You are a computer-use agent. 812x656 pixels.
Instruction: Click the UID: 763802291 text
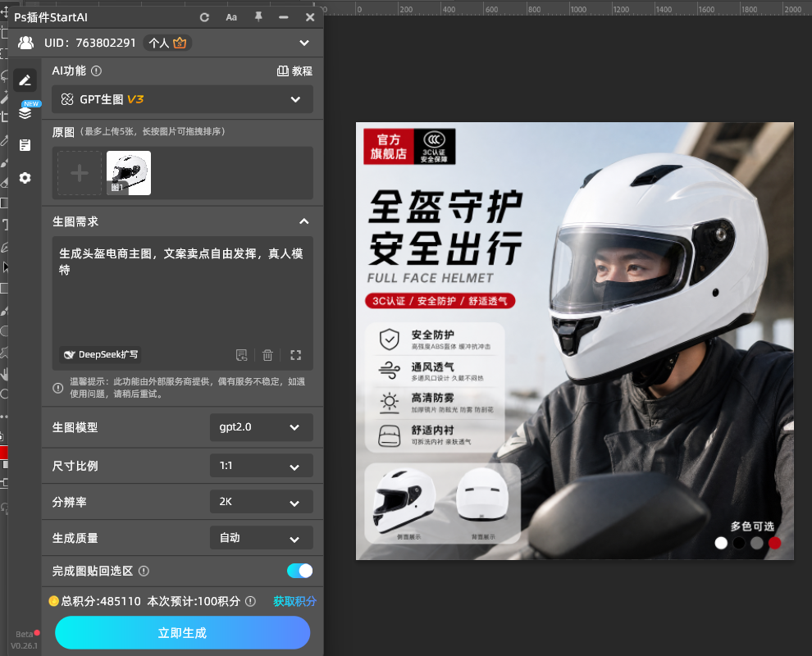pos(90,43)
